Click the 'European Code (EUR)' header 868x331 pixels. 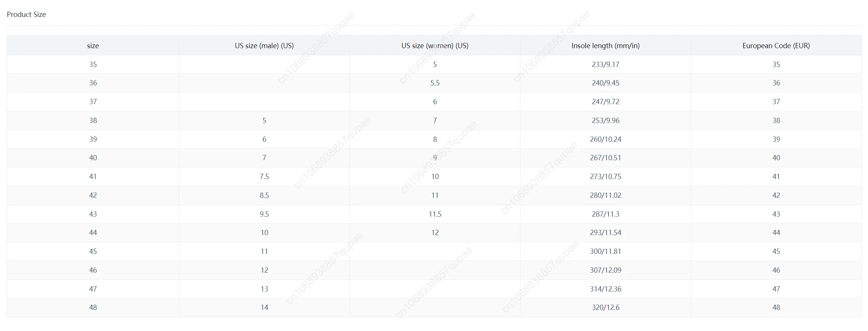(x=776, y=46)
